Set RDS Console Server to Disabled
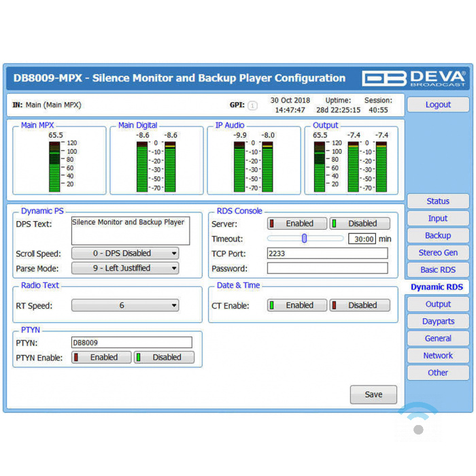Screen dimensions: 476x476 [x=360, y=224]
